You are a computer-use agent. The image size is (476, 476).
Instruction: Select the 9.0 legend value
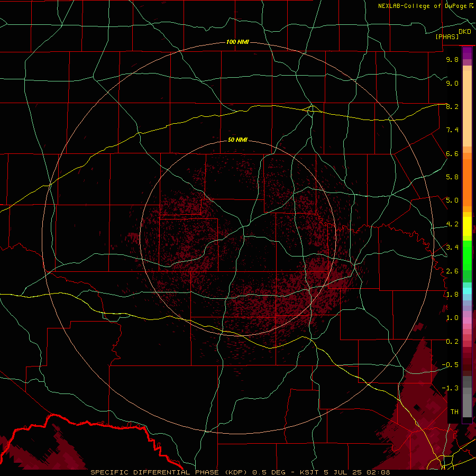452,83
